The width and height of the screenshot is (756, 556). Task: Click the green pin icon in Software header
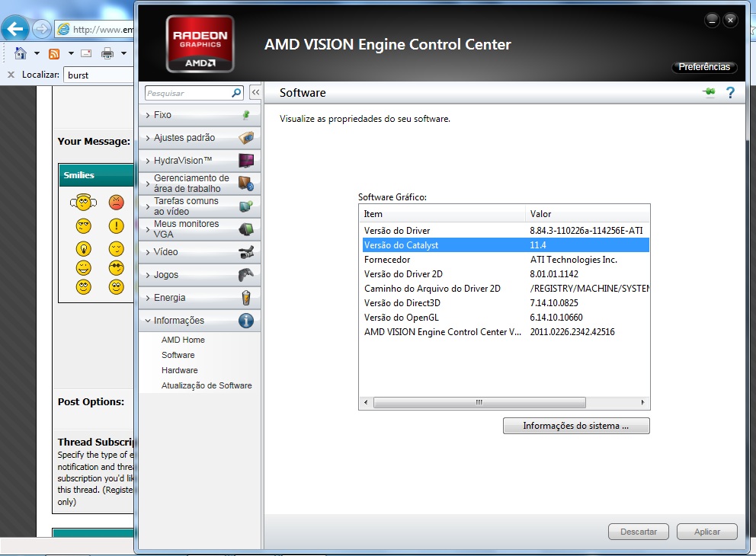(709, 92)
